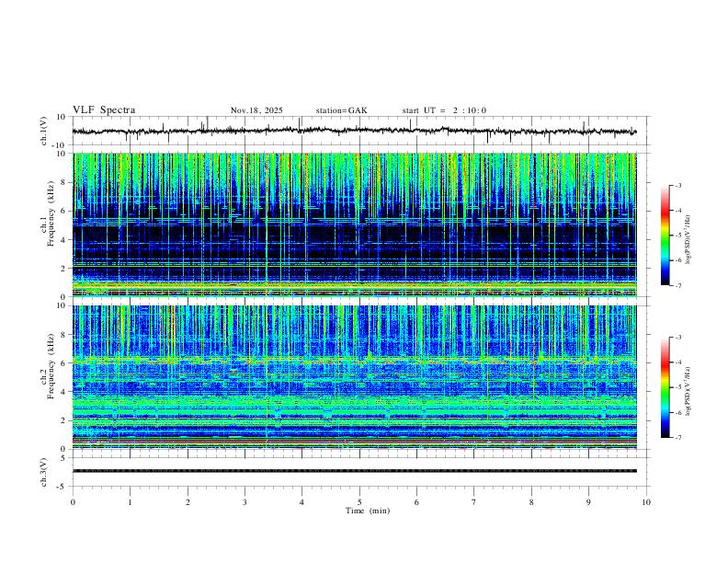Click ch.2 spectrogram frequency tick "8"
Viewport: 728px width, 563px height.
[63, 335]
